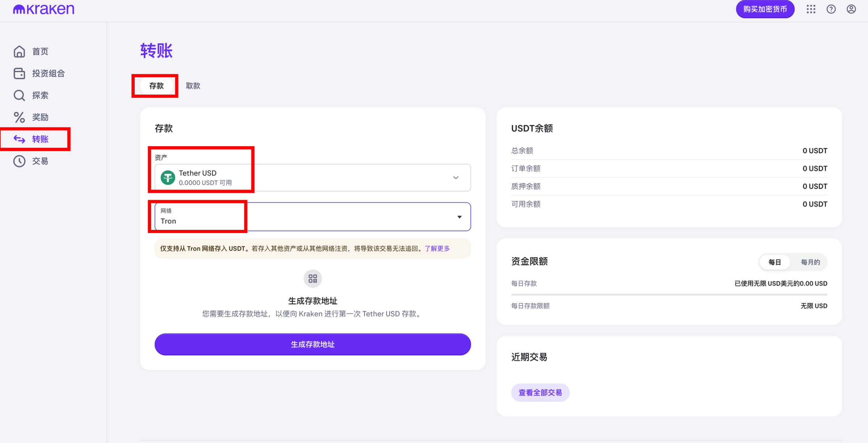
Task: Open the 了解更多 link
Action: click(x=437, y=248)
